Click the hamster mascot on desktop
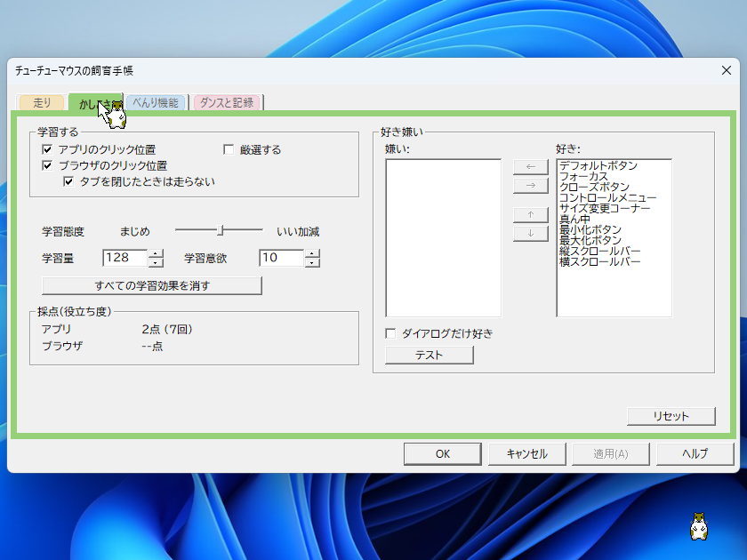This screenshot has width=747, height=560. (699, 526)
